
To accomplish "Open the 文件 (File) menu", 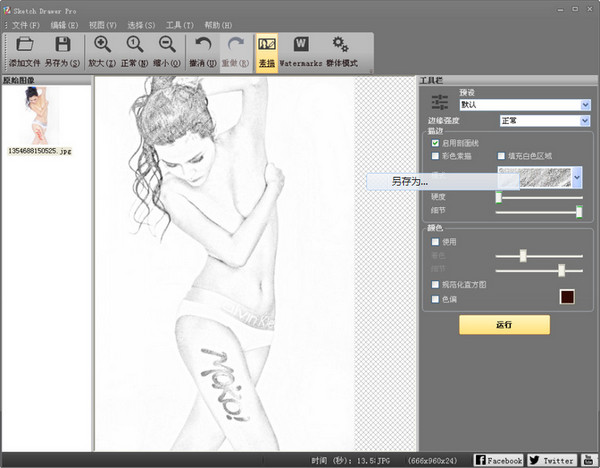I will coord(26,24).
